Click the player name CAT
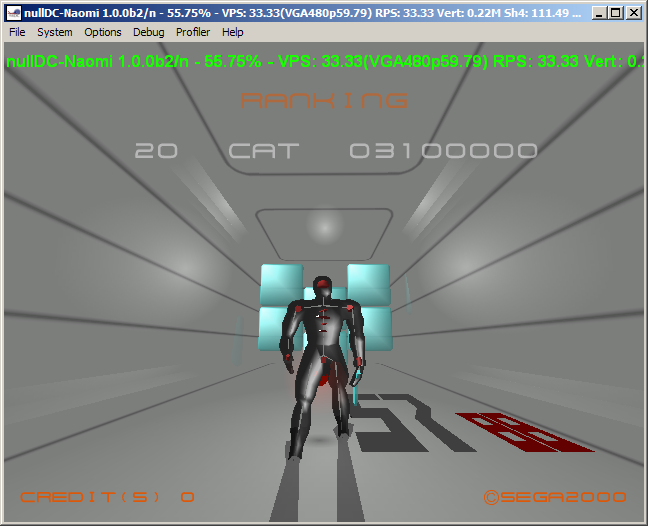648x526 pixels. coord(264,151)
